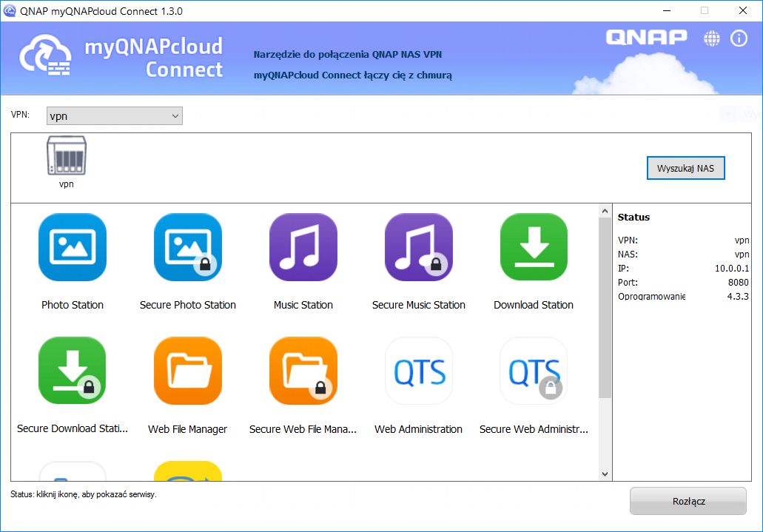Click the Download Station label
The height and width of the screenshot is (532, 763).
[x=534, y=305]
